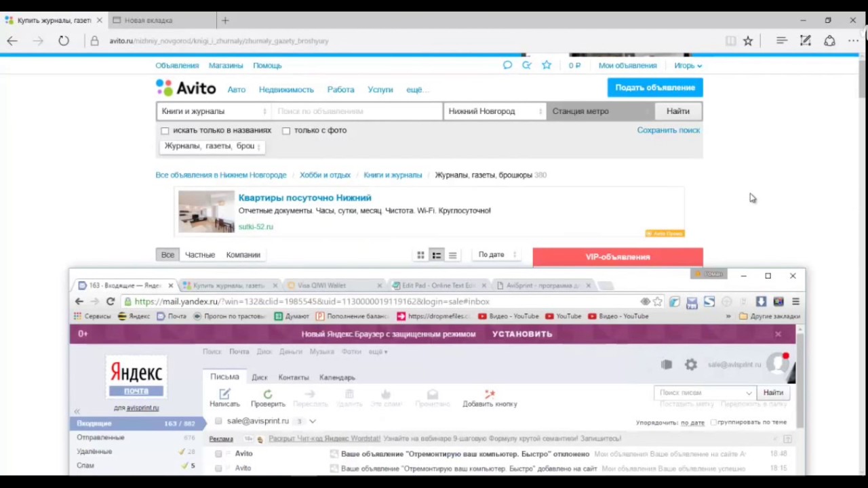868x488 pixels.
Task: Go back in Chrome window
Action: coord(79,302)
